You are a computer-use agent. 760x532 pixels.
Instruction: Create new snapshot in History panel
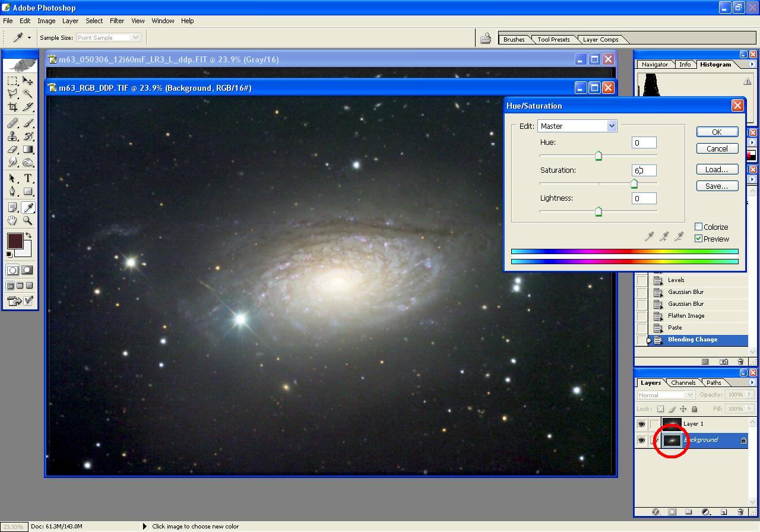pyautogui.click(x=724, y=362)
